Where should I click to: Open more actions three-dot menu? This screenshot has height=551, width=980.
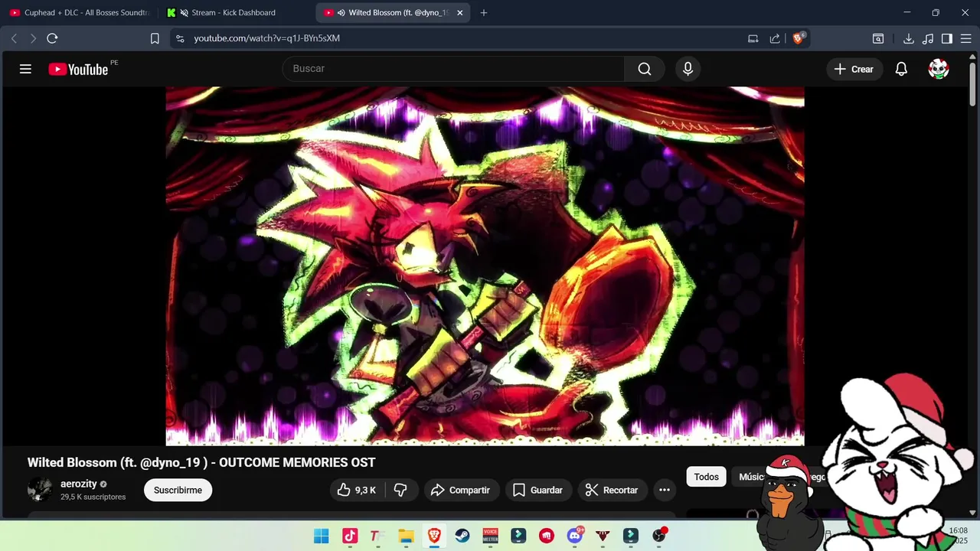coord(665,490)
